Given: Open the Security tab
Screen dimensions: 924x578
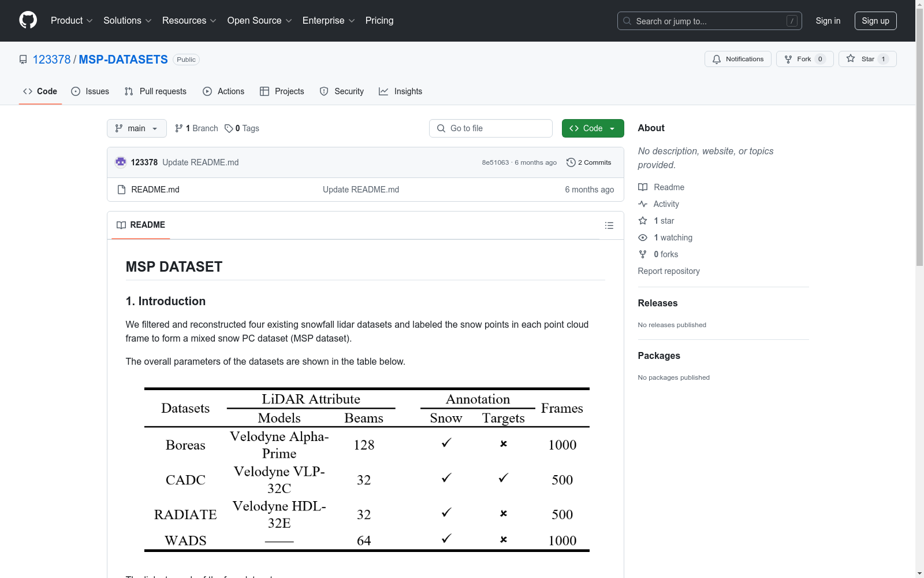Looking at the screenshot, I should click(342, 91).
